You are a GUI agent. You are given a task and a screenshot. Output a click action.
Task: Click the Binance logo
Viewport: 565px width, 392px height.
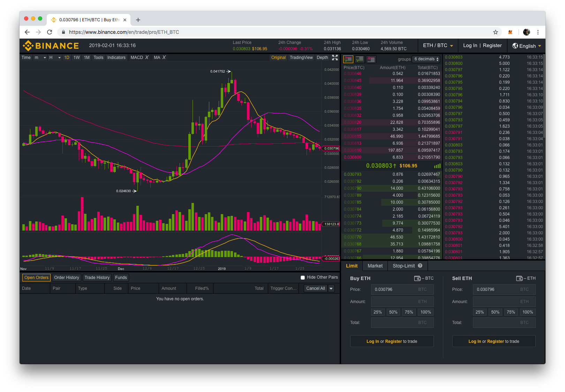51,46
